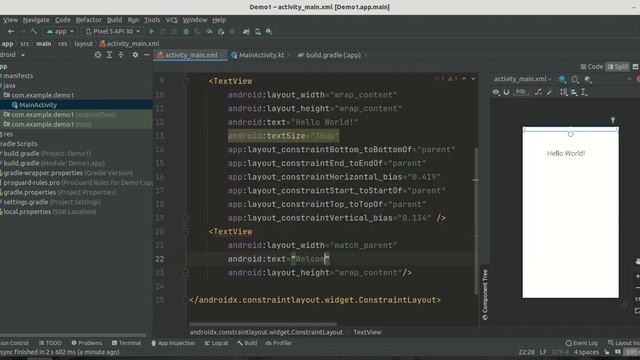Open the Terminal tool window

click(126, 343)
